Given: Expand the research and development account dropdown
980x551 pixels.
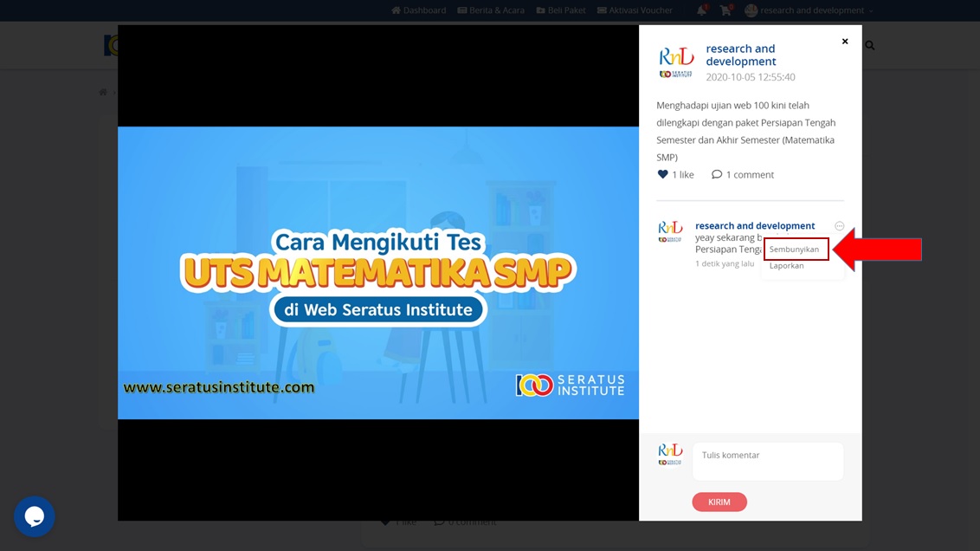Looking at the screenshot, I should click(x=809, y=10).
